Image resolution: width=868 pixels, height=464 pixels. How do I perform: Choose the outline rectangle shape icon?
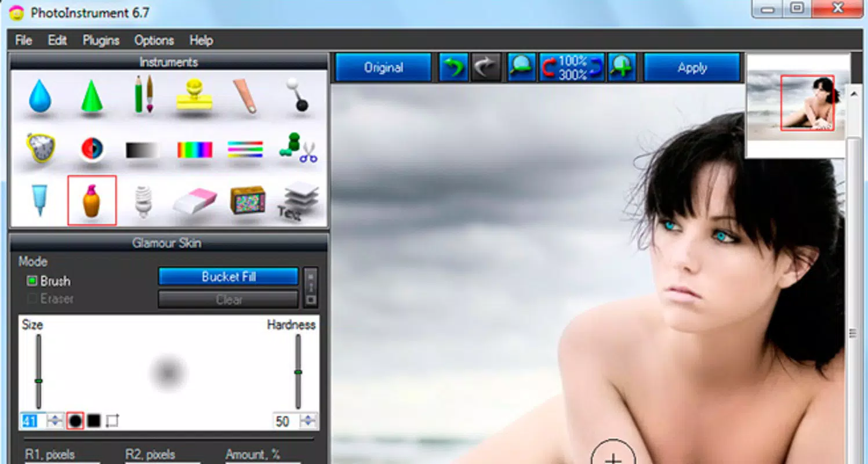tap(112, 421)
